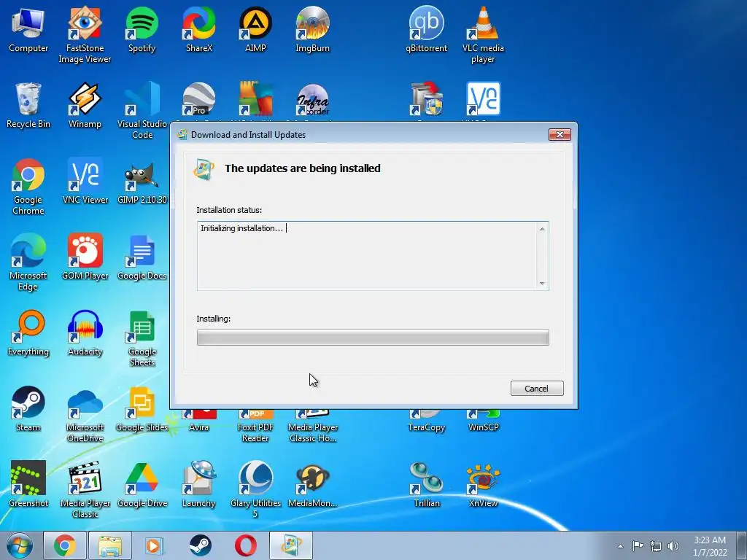Click the GOM Player desktop icon
Image resolution: width=747 pixels, height=560 pixels.
[85, 257]
